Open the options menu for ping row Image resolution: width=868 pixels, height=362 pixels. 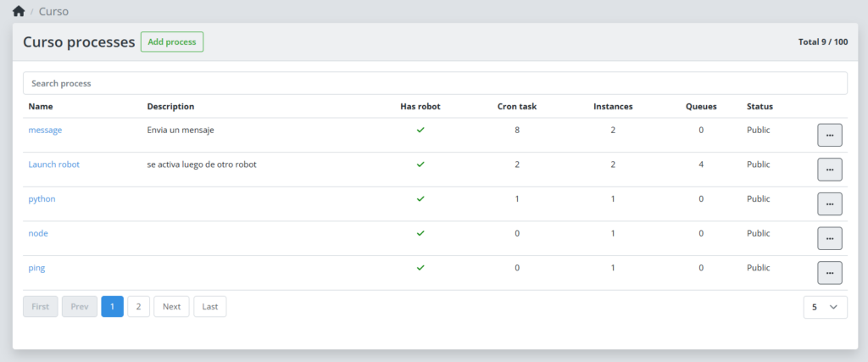[x=829, y=273]
